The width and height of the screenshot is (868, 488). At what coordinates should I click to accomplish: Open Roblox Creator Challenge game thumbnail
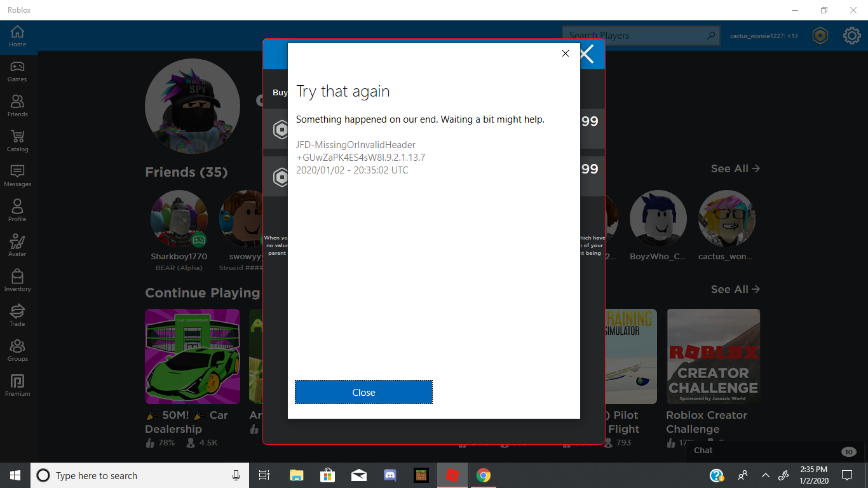coord(714,356)
